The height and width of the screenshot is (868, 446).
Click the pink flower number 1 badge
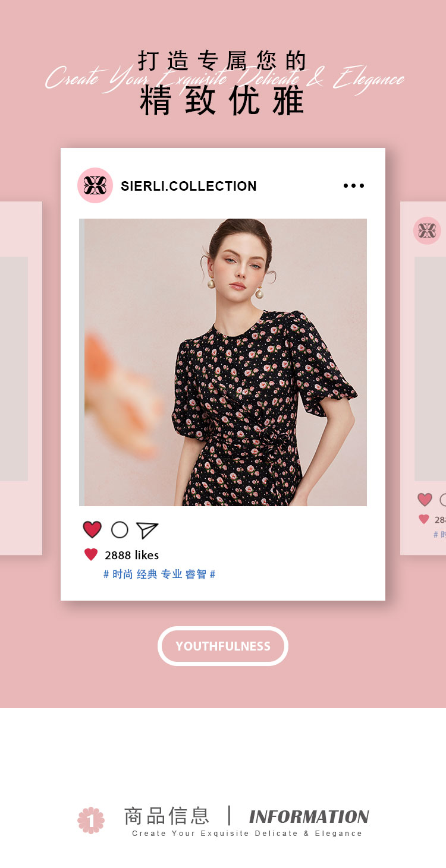tap(91, 820)
